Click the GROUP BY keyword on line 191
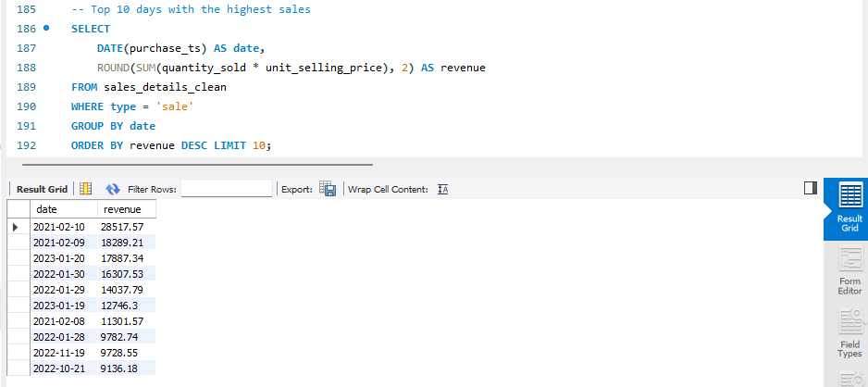 tap(97, 126)
